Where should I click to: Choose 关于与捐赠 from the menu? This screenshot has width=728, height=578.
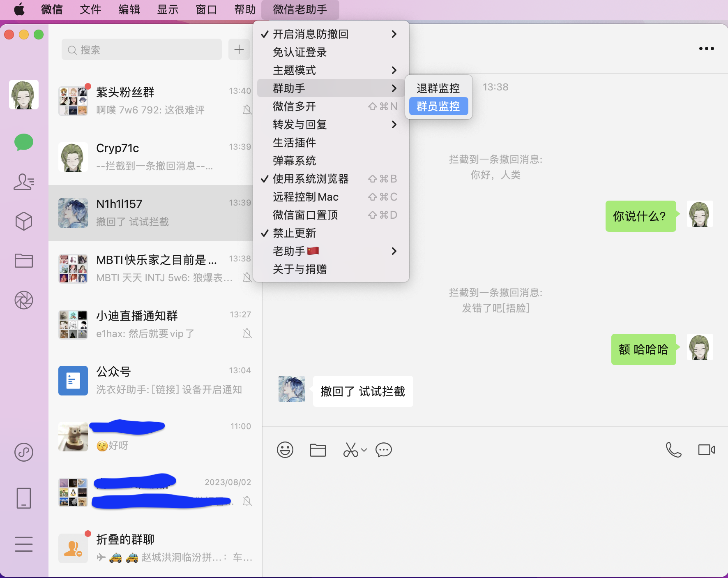point(299,269)
